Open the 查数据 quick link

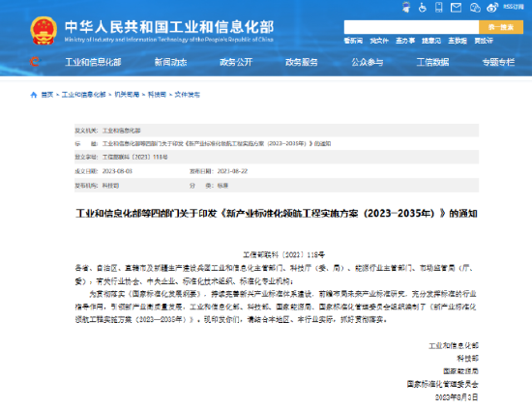pos(458,41)
